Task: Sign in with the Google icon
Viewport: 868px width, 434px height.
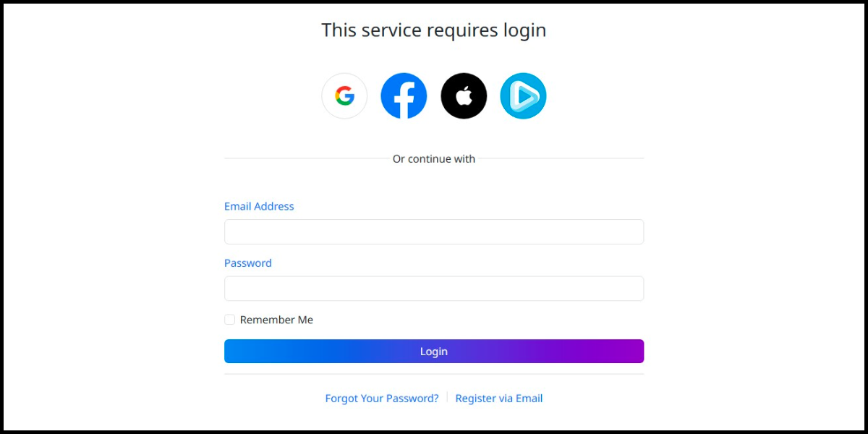Action: tap(344, 95)
